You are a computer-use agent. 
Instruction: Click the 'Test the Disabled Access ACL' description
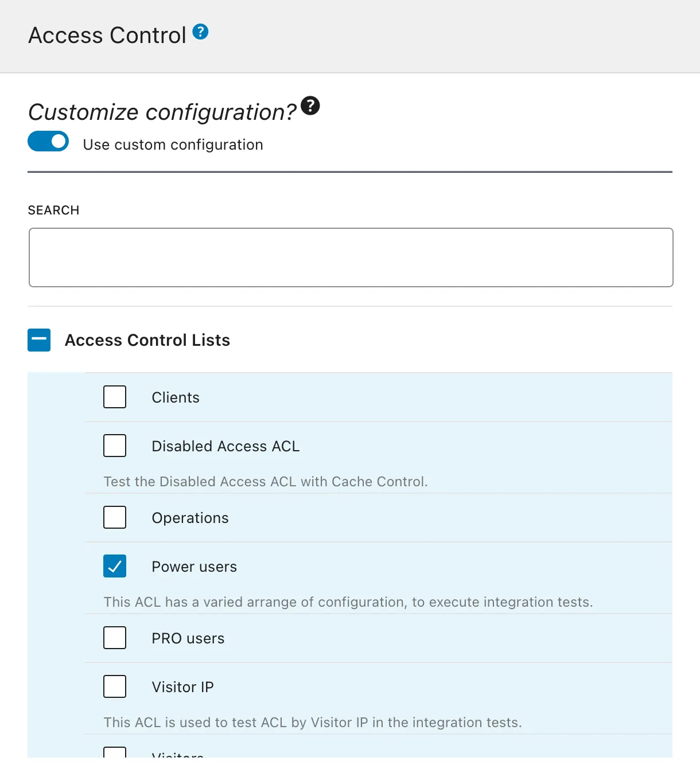pyautogui.click(x=266, y=482)
